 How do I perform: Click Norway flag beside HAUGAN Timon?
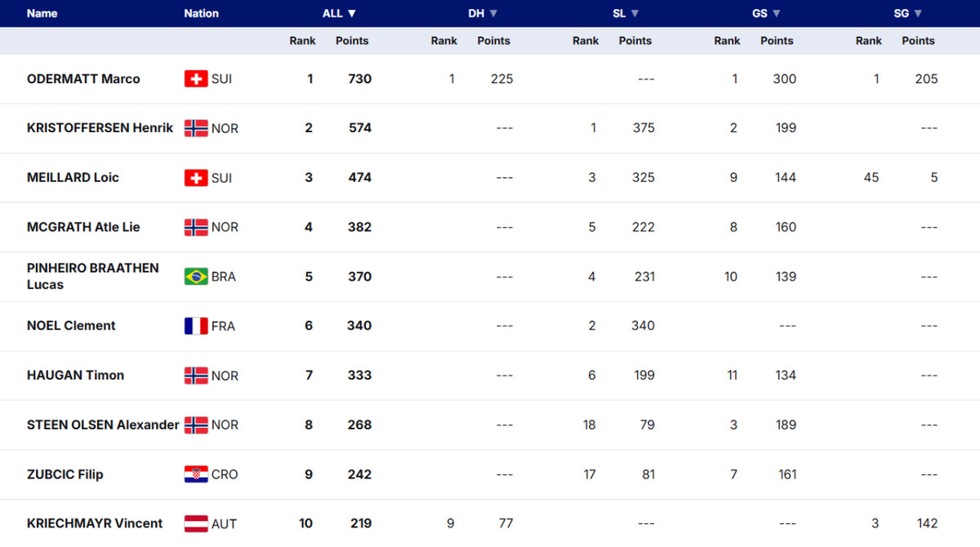(x=196, y=376)
